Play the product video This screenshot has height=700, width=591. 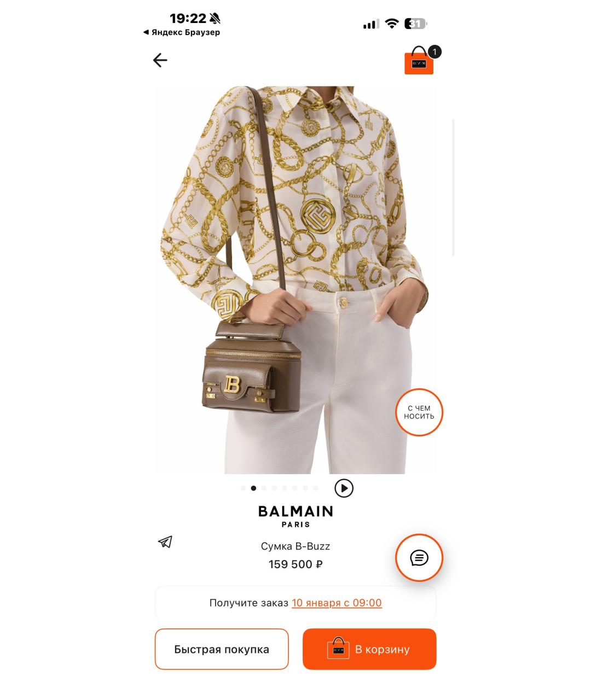(344, 488)
